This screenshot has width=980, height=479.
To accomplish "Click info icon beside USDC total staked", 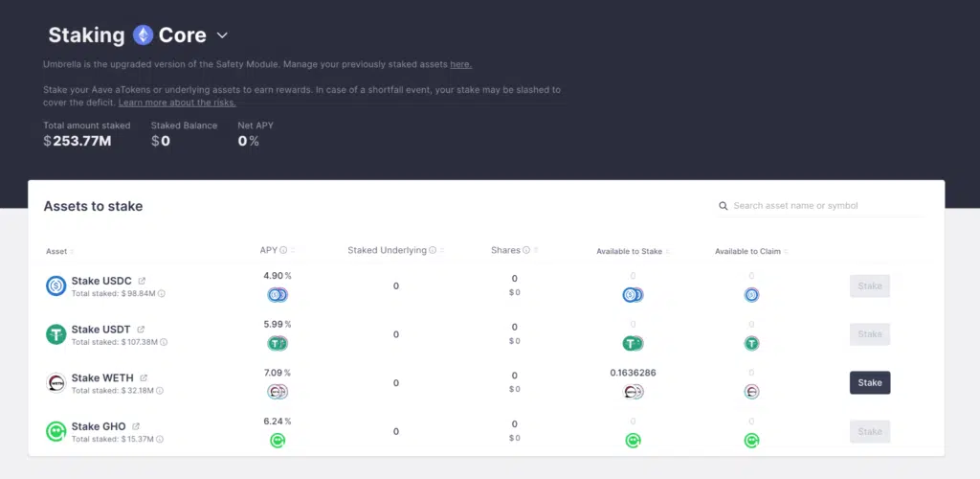I will (x=161, y=293).
